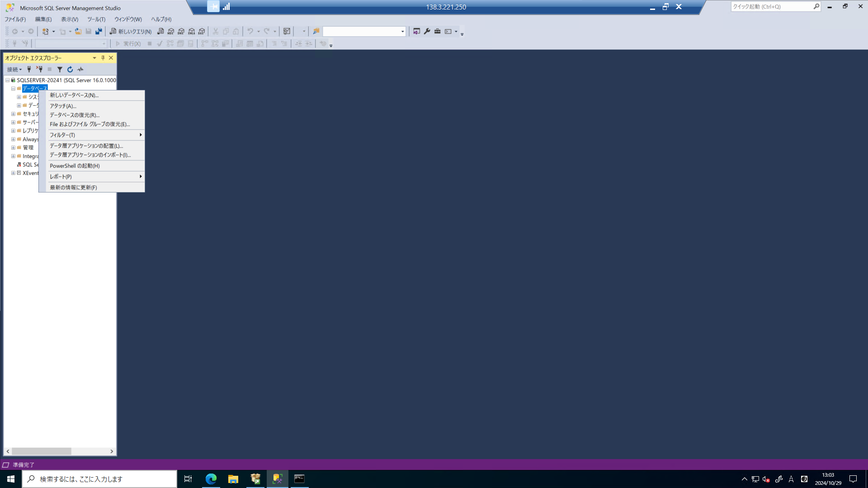Open Activity Monitor via the waveform icon

pos(80,69)
